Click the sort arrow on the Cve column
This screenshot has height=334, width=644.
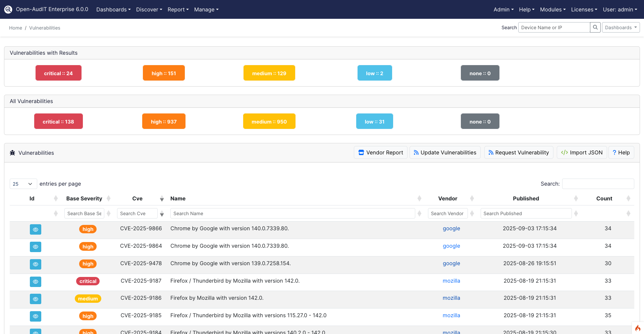coord(162,198)
